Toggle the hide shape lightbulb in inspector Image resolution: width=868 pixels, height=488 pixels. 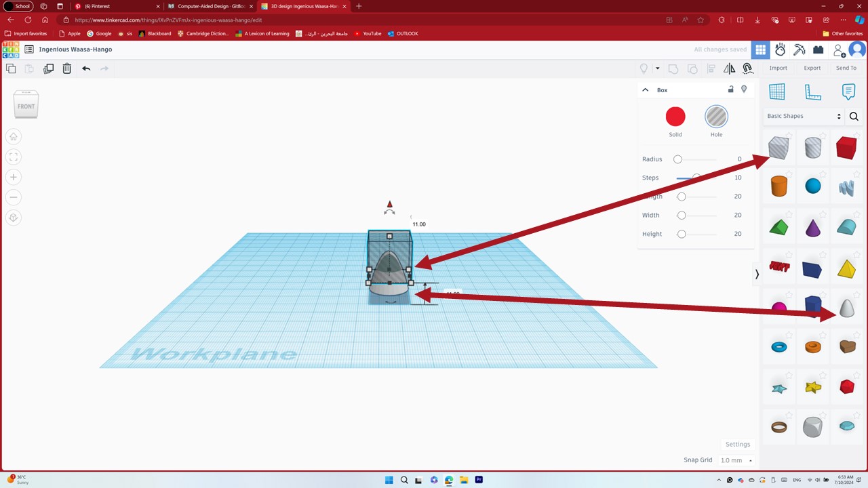(x=744, y=89)
